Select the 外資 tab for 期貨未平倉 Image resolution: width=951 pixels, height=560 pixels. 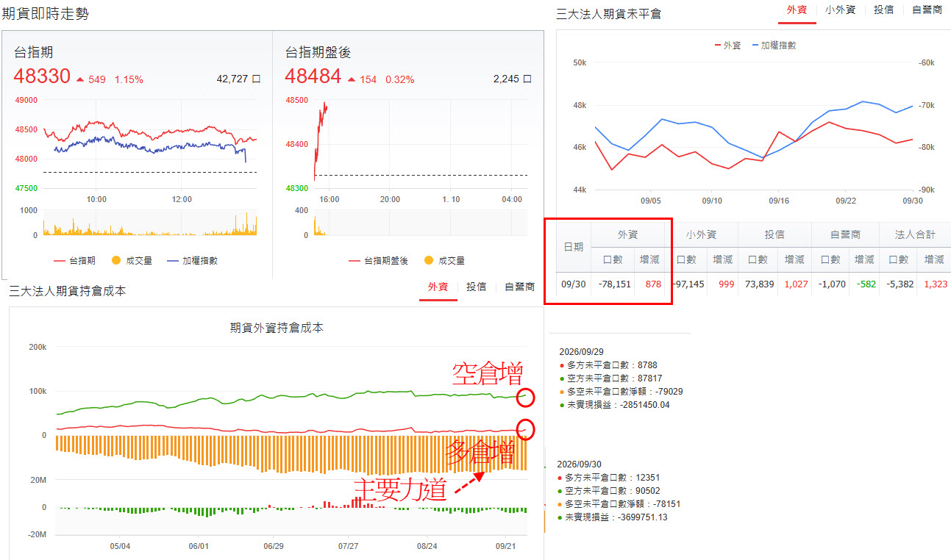797,10
